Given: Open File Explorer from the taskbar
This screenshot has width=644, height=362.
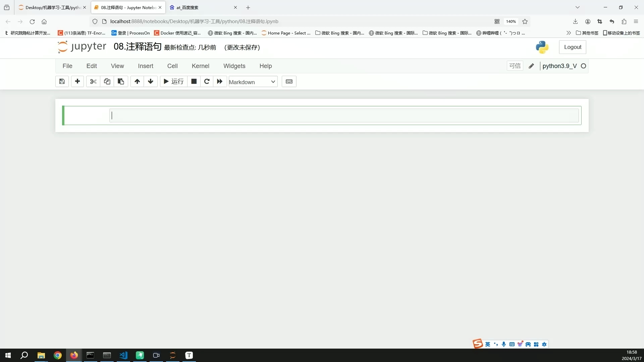Looking at the screenshot, I should click(41, 355).
